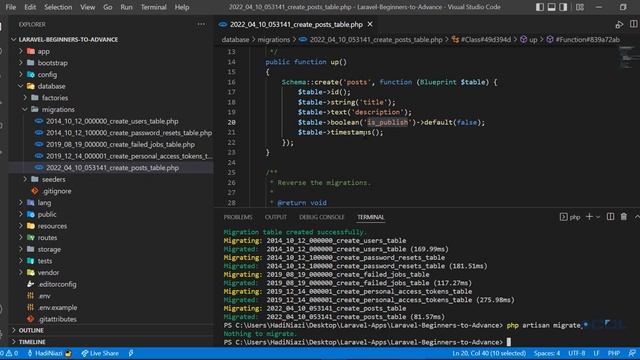
Task: Expand the resources folder
Action: click(21, 226)
